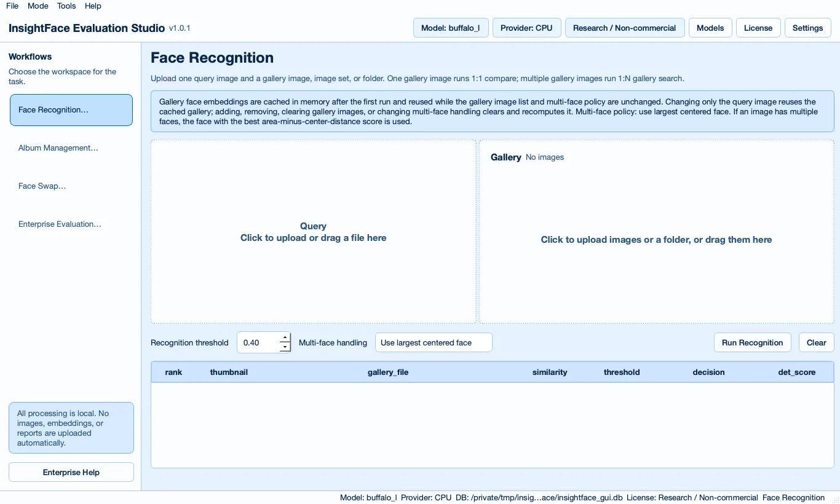Click the 'Workflows' sidebar heading
Viewport: 840px width, 504px height.
(x=30, y=57)
